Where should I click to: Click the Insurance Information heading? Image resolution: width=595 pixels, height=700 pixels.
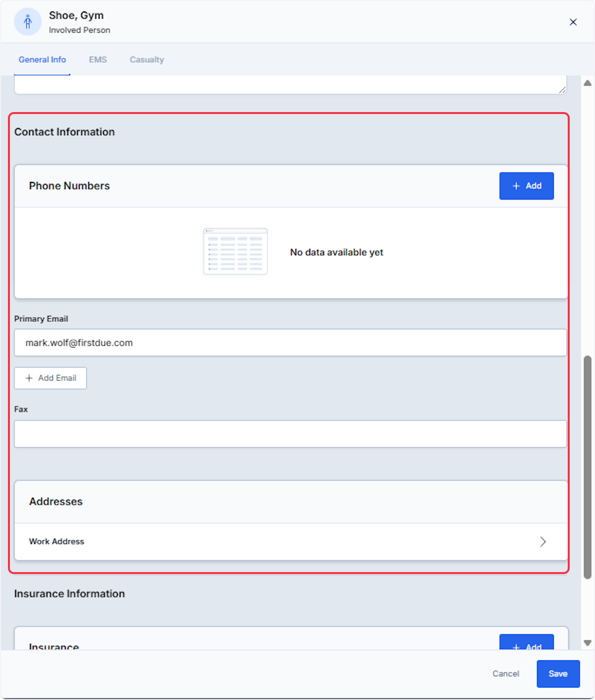pyautogui.click(x=69, y=594)
